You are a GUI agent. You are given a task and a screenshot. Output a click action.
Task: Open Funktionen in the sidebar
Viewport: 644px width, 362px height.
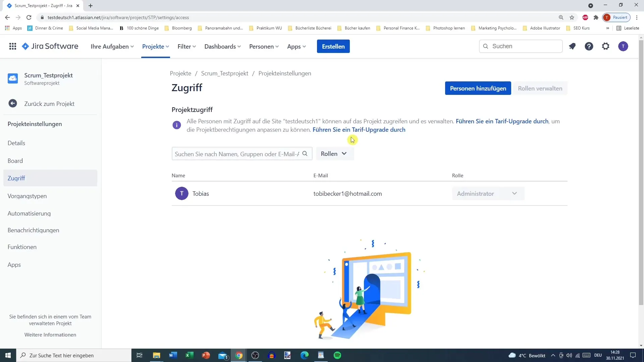(50, 247)
